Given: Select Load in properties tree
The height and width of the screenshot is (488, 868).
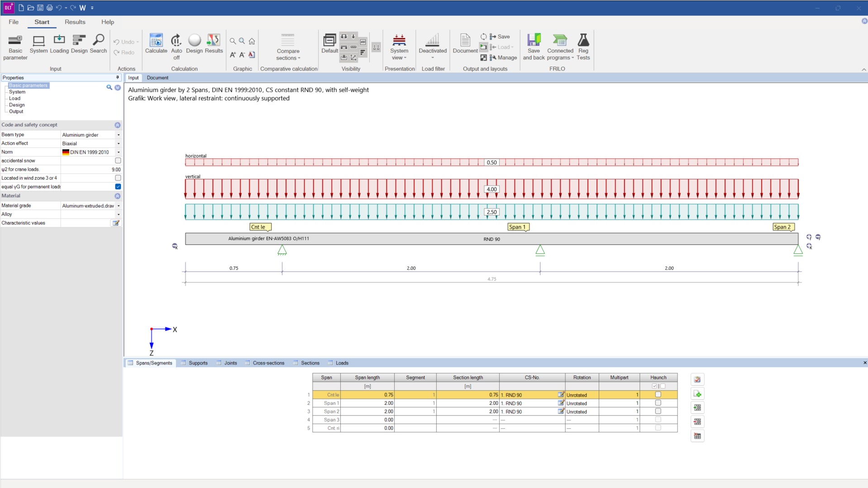Looking at the screenshot, I should pos(14,98).
